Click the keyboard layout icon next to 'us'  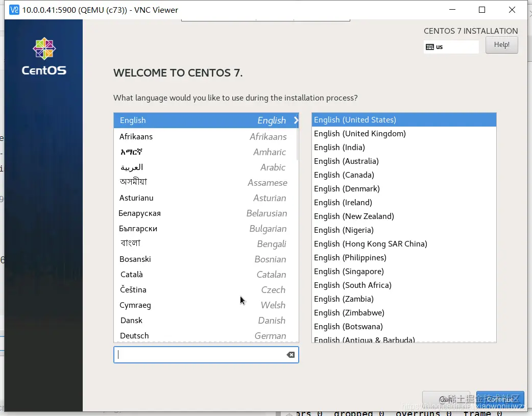429,47
